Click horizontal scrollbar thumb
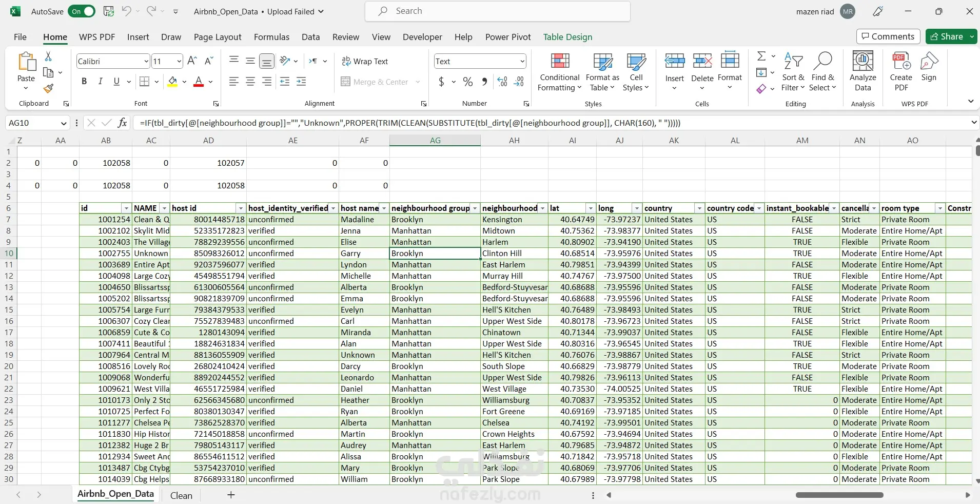Screen dimensions: 980x504 coord(839,495)
